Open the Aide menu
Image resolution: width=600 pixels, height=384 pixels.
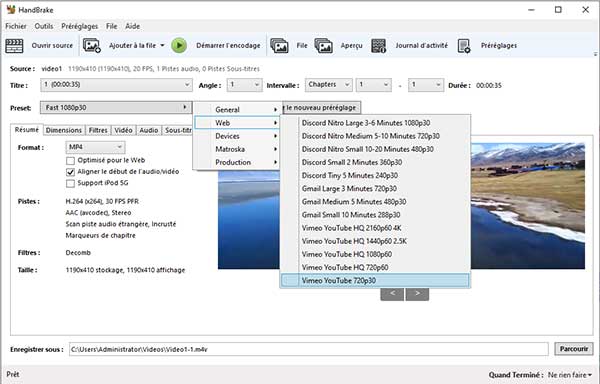click(x=132, y=26)
